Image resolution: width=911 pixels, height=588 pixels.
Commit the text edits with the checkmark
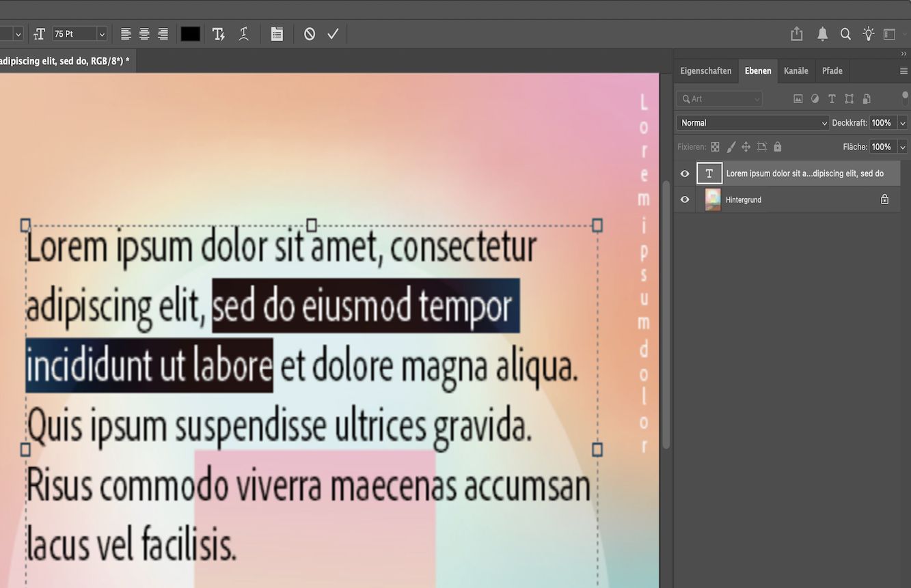click(x=333, y=33)
